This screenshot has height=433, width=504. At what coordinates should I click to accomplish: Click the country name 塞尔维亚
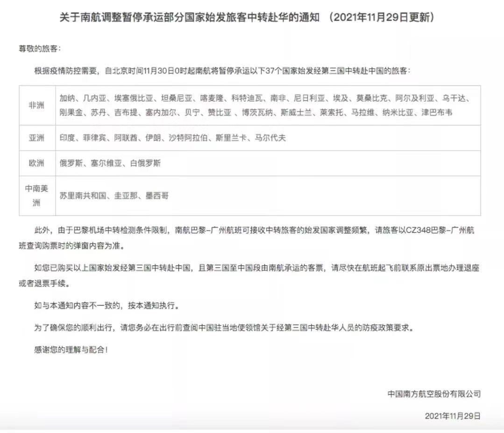[x=106, y=163]
